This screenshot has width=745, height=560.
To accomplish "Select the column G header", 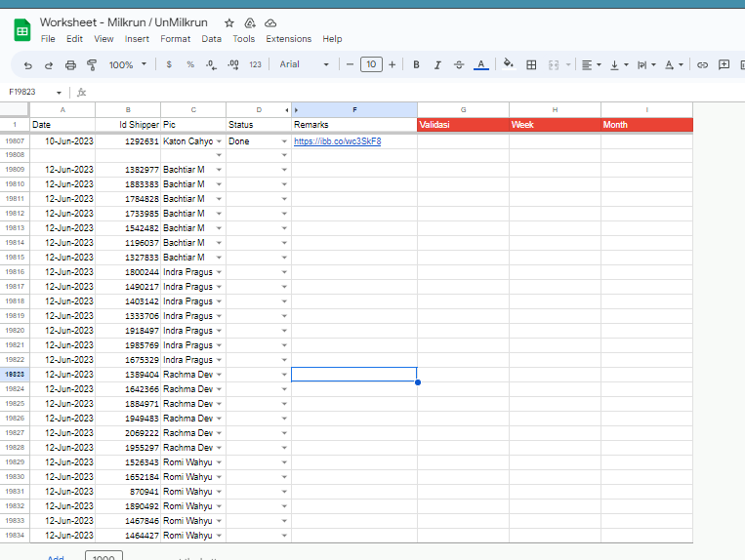I will click(463, 109).
